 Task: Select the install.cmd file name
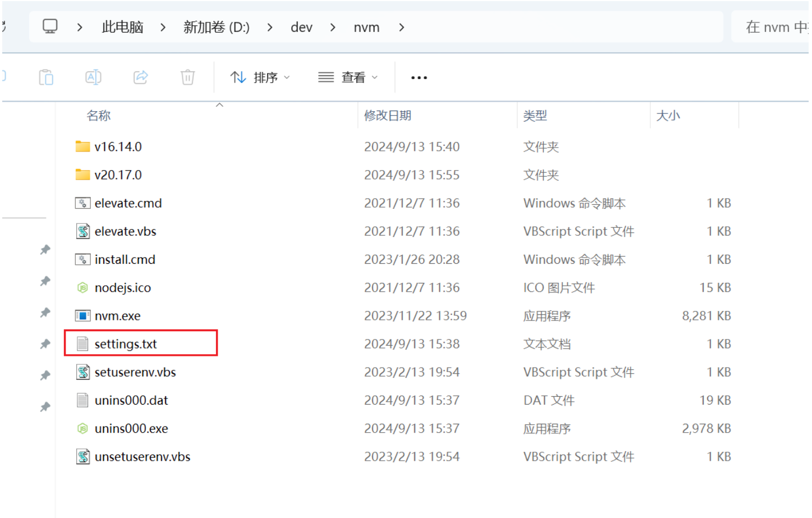pyautogui.click(x=125, y=259)
